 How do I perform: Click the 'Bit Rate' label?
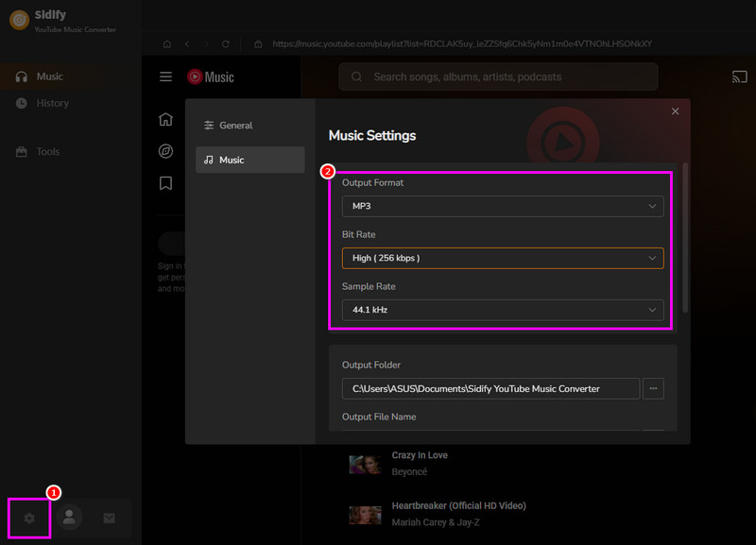(x=358, y=234)
